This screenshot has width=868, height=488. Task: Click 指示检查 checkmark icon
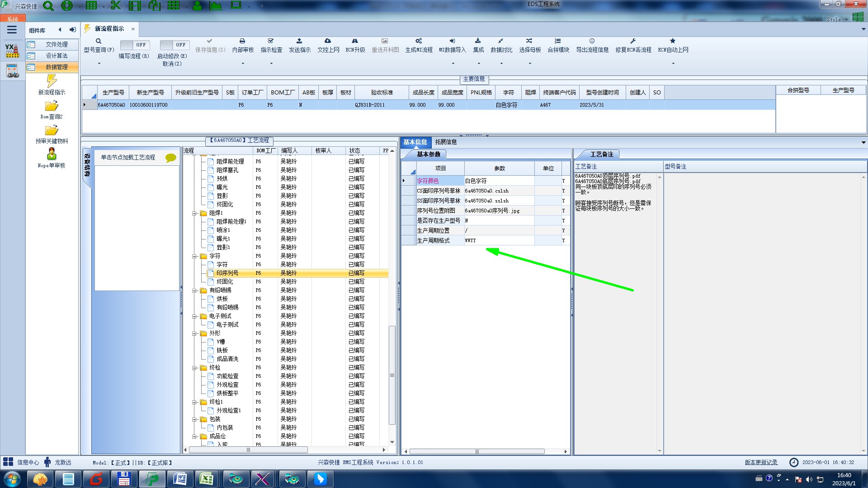[x=271, y=41]
